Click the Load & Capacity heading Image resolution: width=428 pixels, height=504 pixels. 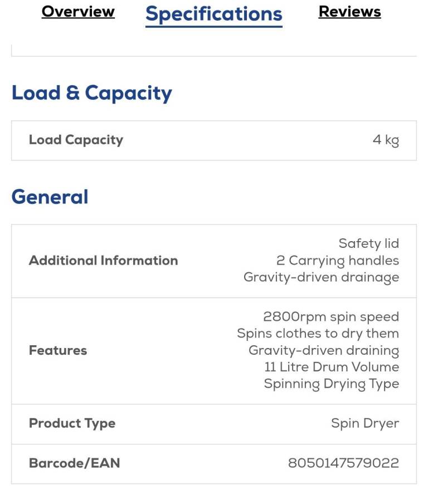(x=92, y=93)
